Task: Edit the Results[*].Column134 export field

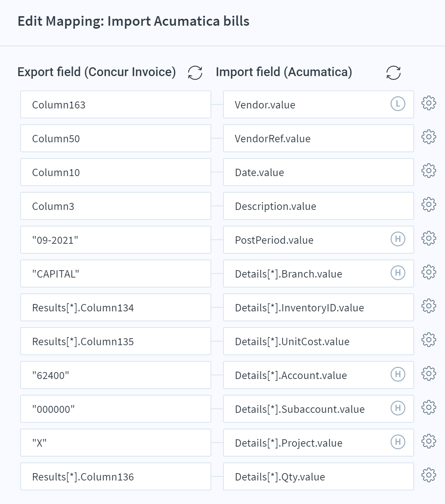Action: 116,307
